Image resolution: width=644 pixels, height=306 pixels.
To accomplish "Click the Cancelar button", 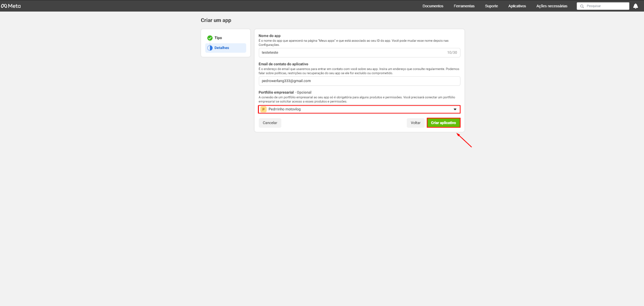I will click(x=270, y=123).
